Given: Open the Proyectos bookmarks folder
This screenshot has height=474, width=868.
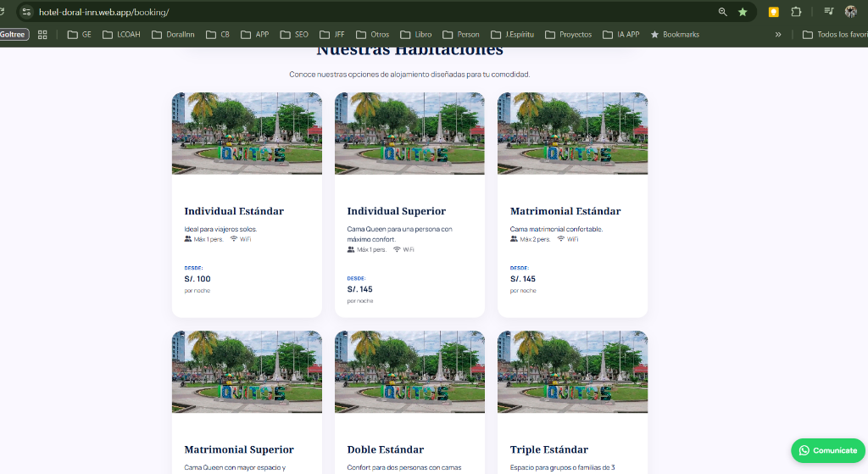Looking at the screenshot, I should click(x=569, y=34).
